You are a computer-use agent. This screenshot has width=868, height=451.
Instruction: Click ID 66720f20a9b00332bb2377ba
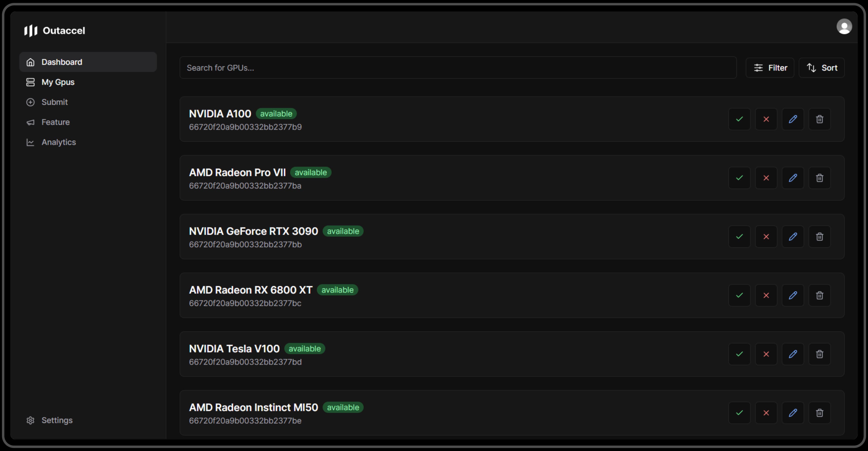click(245, 186)
